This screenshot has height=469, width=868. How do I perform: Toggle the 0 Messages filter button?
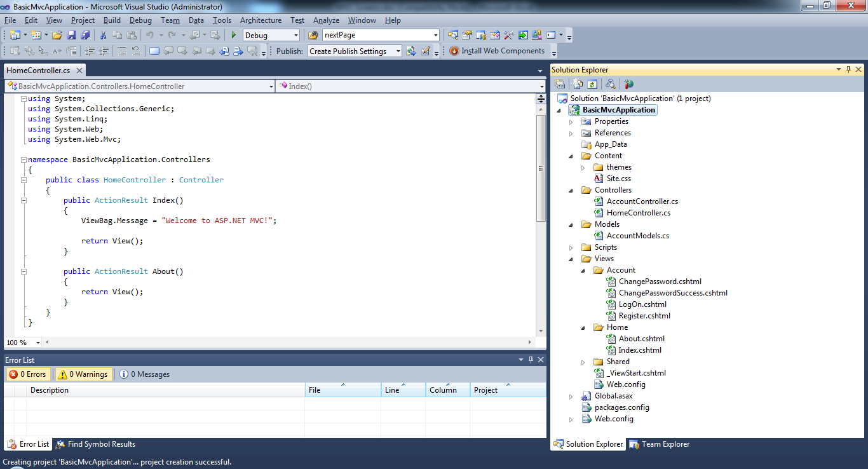click(x=144, y=374)
